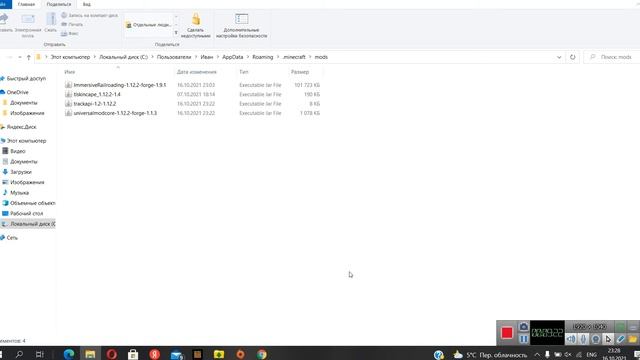Click jar icon of trackapi file

(68, 104)
